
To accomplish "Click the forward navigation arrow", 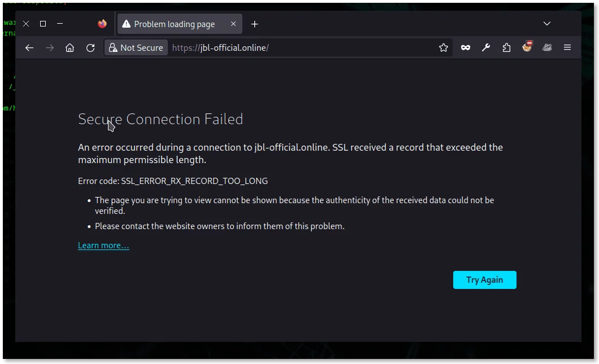I will 50,48.
